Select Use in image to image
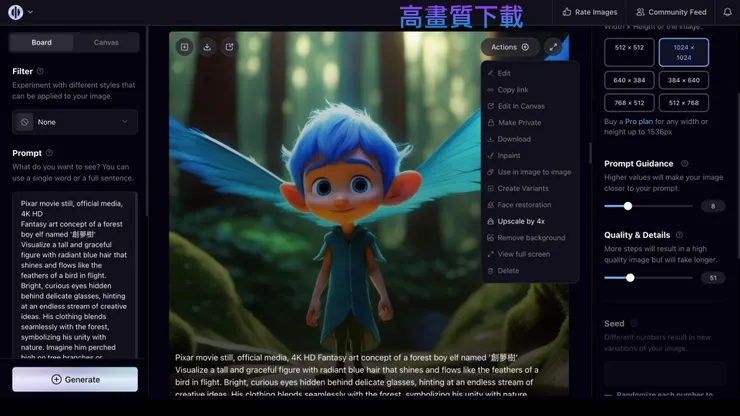 [x=529, y=172]
